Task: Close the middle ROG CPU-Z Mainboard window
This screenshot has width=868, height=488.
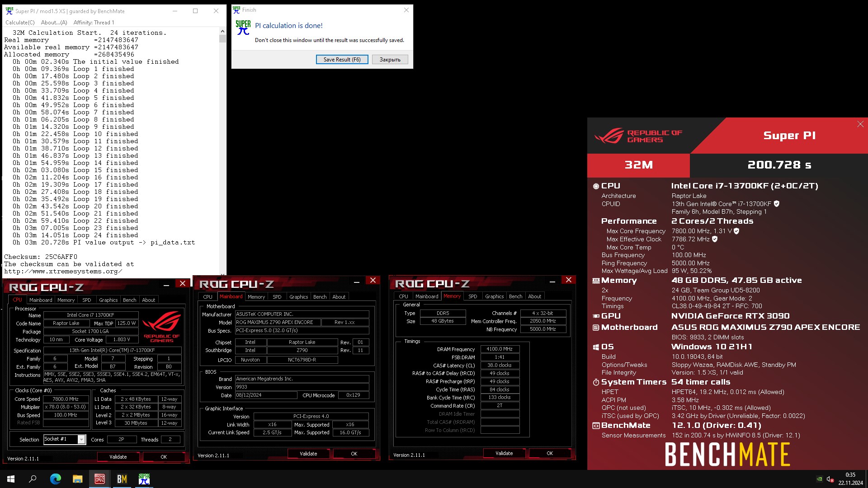Action: (373, 281)
